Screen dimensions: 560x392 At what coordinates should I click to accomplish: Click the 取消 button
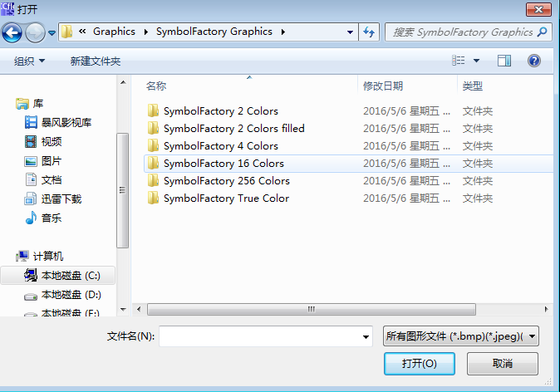502,364
